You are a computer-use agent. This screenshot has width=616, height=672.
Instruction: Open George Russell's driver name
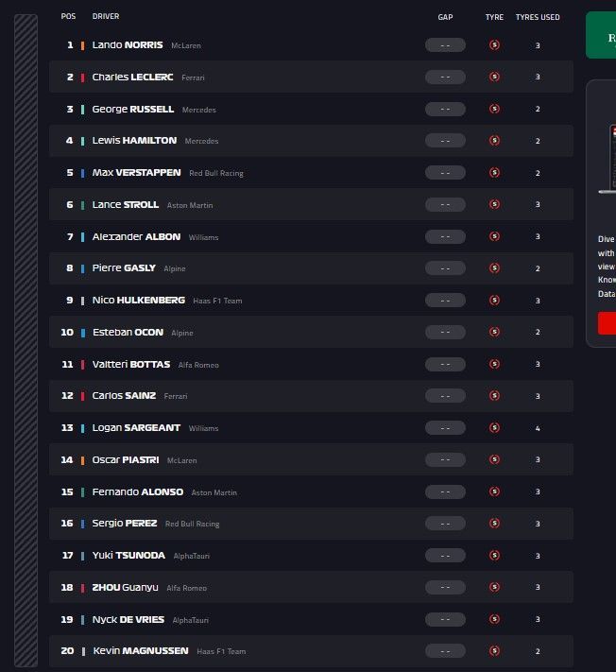[x=133, y=109]
